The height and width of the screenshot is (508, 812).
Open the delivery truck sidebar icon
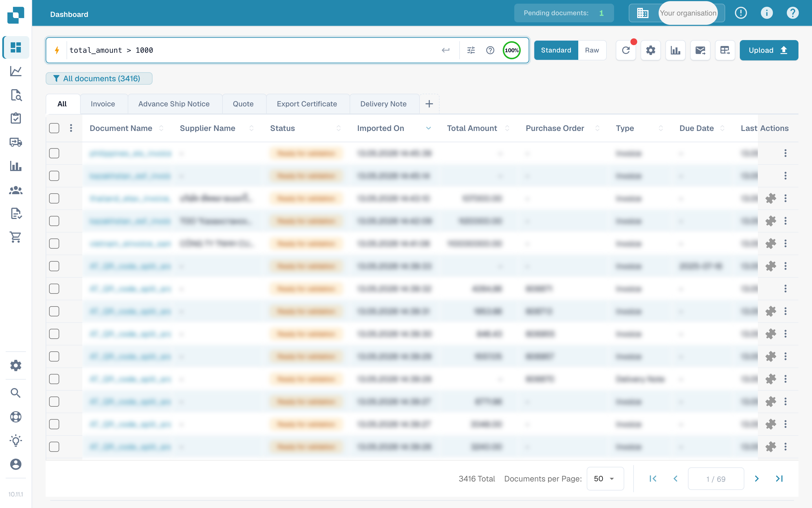coord(16,142)
